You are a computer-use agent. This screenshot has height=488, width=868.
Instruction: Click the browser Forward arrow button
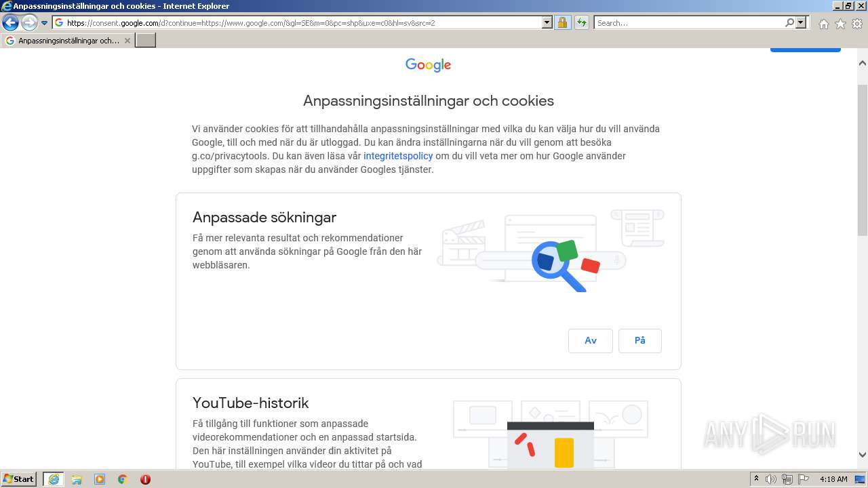click(28, 23)
